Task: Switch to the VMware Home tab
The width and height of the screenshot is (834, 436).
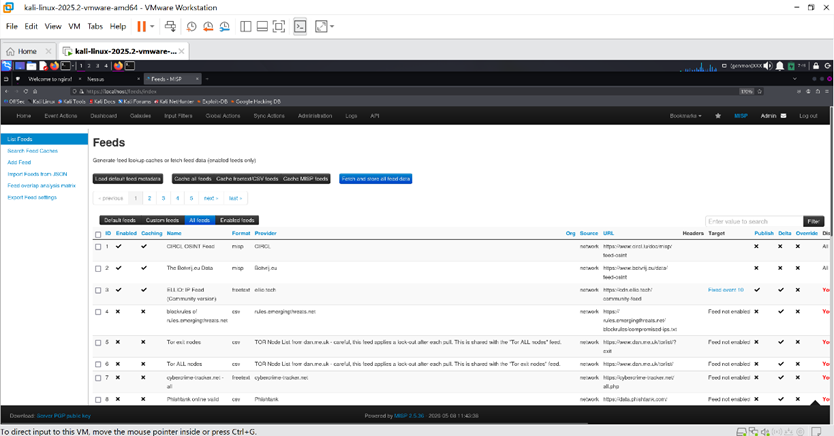Action: click(27, 51)
